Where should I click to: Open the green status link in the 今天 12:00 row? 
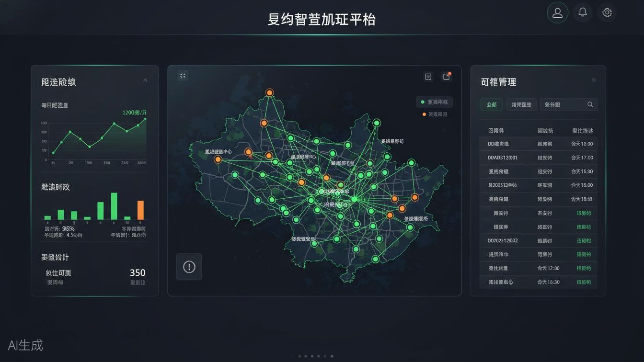[584, 268]
